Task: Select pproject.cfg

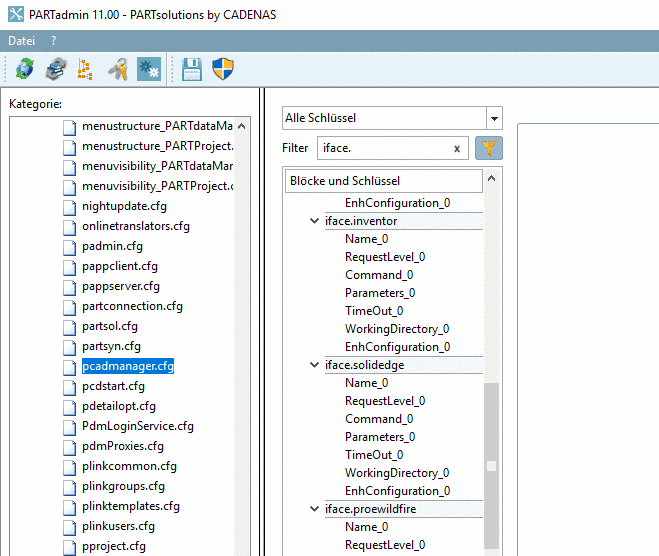Action: [114, 546]
